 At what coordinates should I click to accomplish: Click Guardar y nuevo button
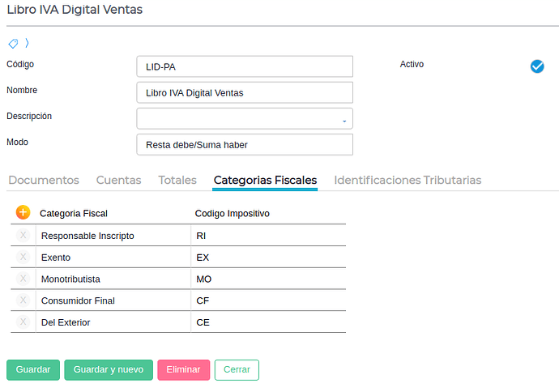109,370
